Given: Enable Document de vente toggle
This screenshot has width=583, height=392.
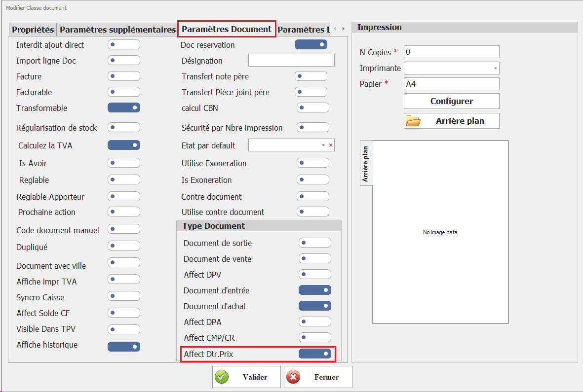Looking at the screenshot, I should pyautogui.click(x=314, y=259).
